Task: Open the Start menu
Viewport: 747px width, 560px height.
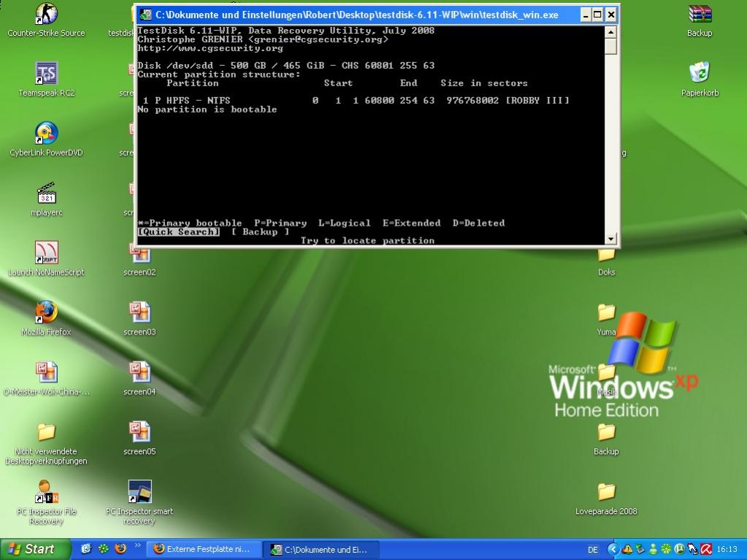Action: tap(35, 549)
